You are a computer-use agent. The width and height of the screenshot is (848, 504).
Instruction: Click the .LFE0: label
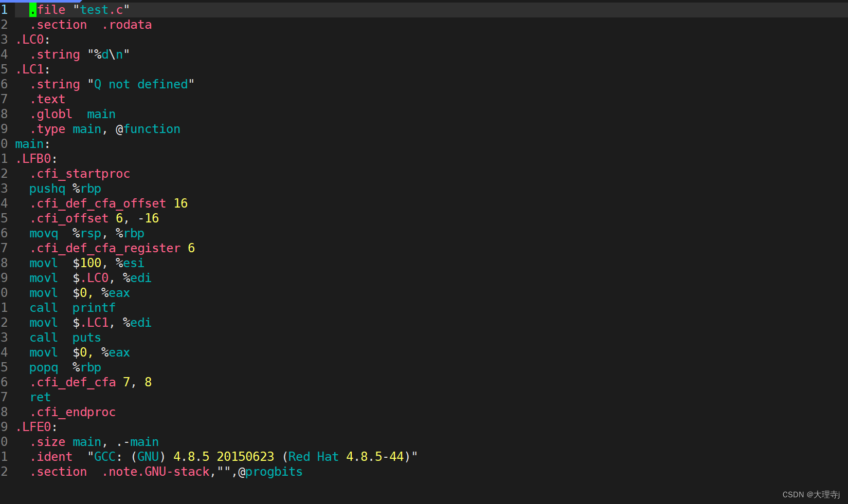coord(36,427)
